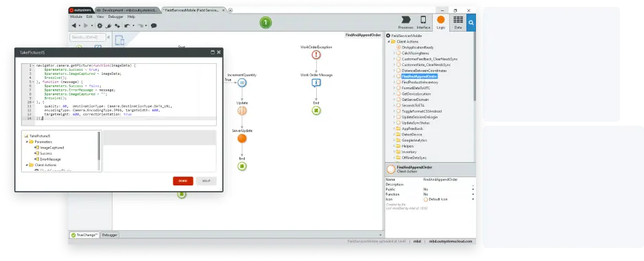The image size is (644, 261).
Task: Click the DONE button in TakePictureJS dialog
Action: [182, 181]
